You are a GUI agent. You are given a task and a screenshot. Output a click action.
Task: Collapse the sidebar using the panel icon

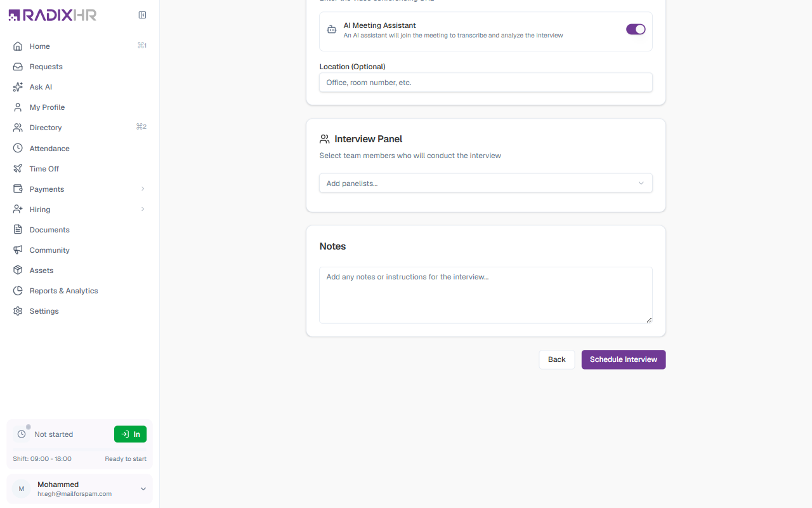pyautogui.click(x=142, y=15)
